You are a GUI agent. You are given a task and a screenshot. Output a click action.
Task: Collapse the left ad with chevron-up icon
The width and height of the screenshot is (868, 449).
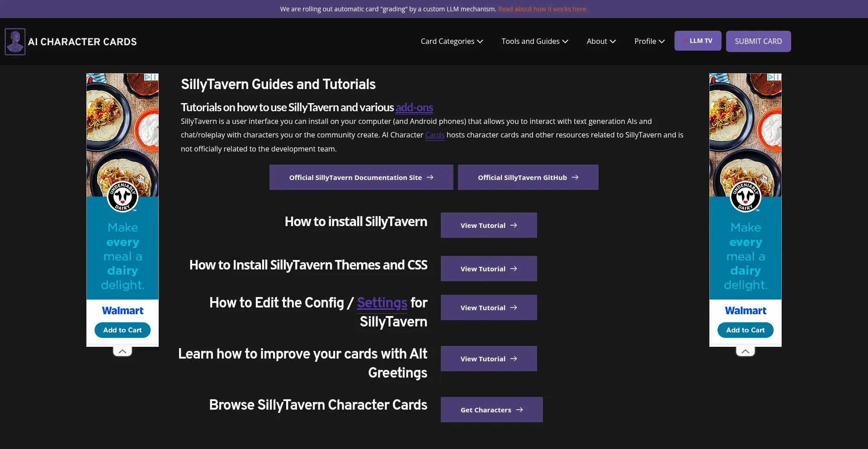[123, 351]
